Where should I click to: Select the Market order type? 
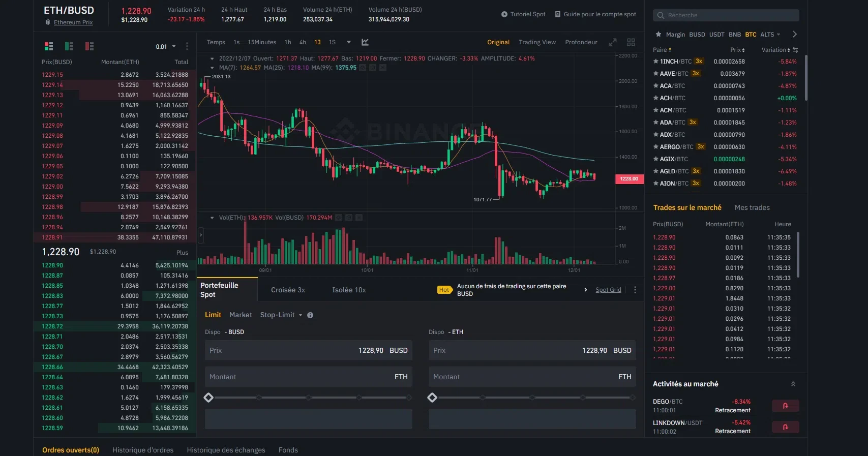241,315
